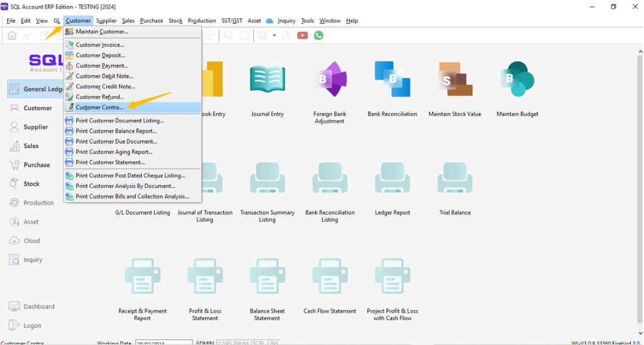Click the Logon button in the sidebar
This screenshot has height=345, width=644.
[32, 326]
